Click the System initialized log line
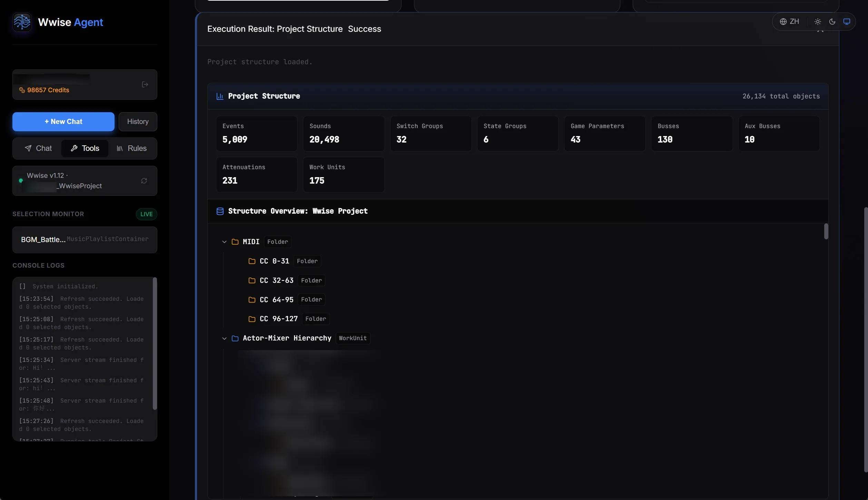The width and height of the screenshot is (868, 500). point(59,287)
